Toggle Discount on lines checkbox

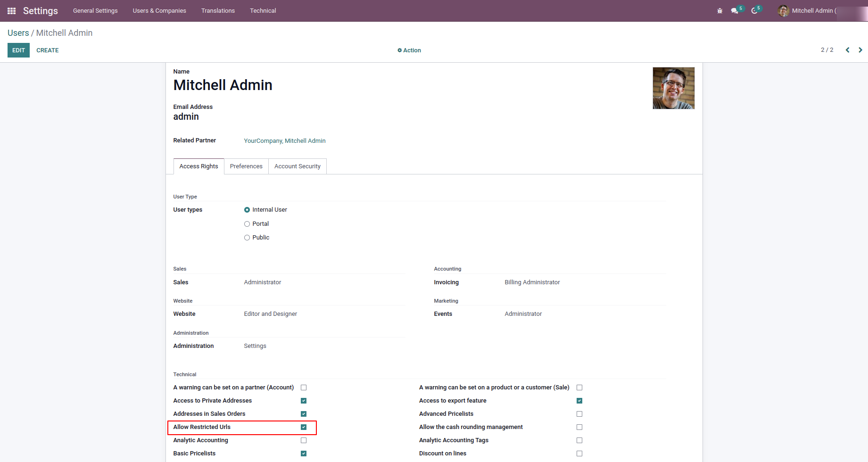pyautogui.click(x=579, y=454)
